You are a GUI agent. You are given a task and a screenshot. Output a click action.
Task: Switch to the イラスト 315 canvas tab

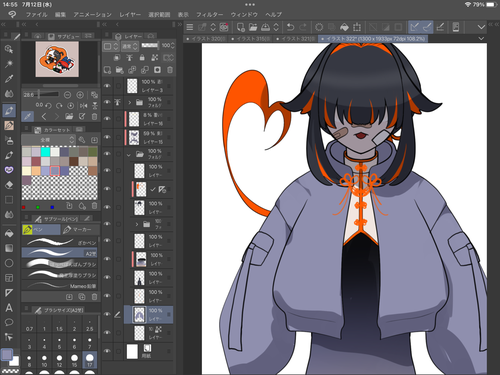251,39
